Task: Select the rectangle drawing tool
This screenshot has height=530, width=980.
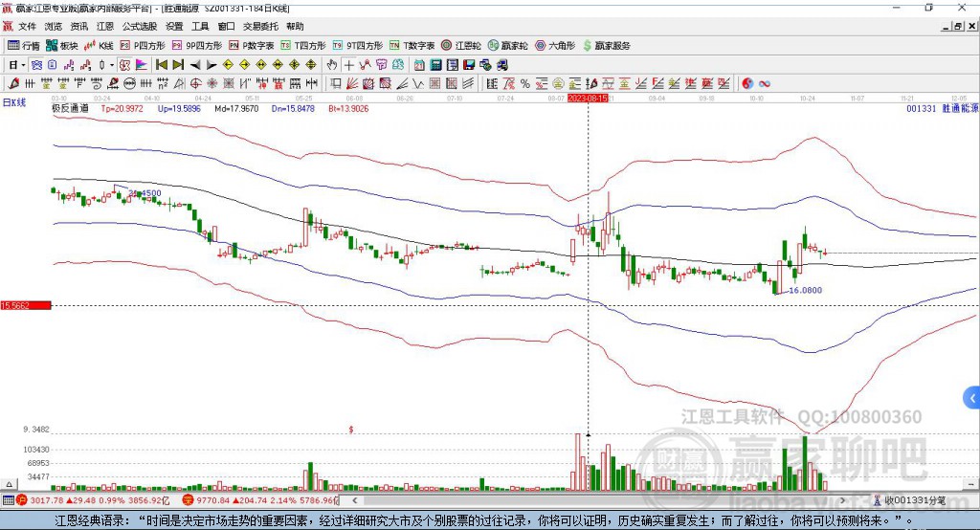Action: pos(335,83)
